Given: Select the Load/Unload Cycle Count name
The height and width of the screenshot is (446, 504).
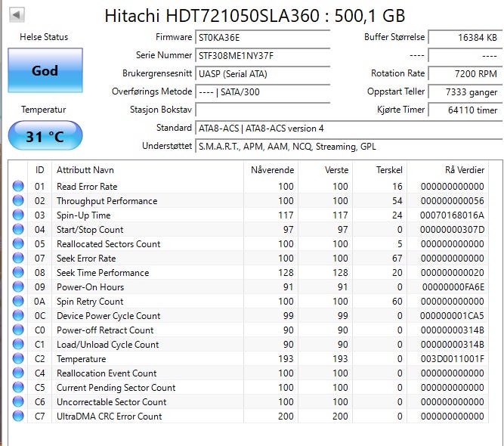Looking at the screenshot, I should [108, 345].
